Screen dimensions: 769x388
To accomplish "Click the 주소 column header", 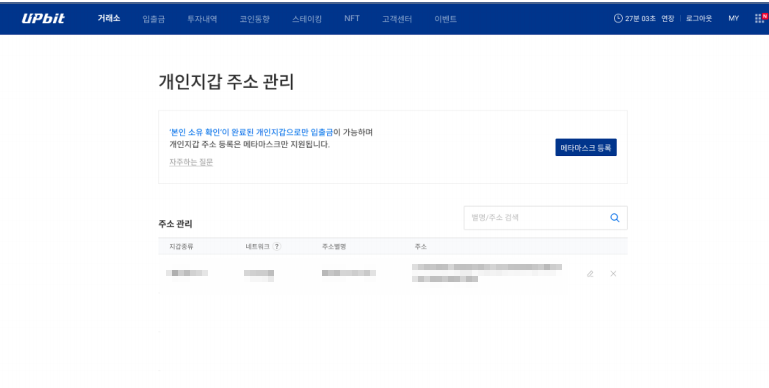I will point(420,247).
